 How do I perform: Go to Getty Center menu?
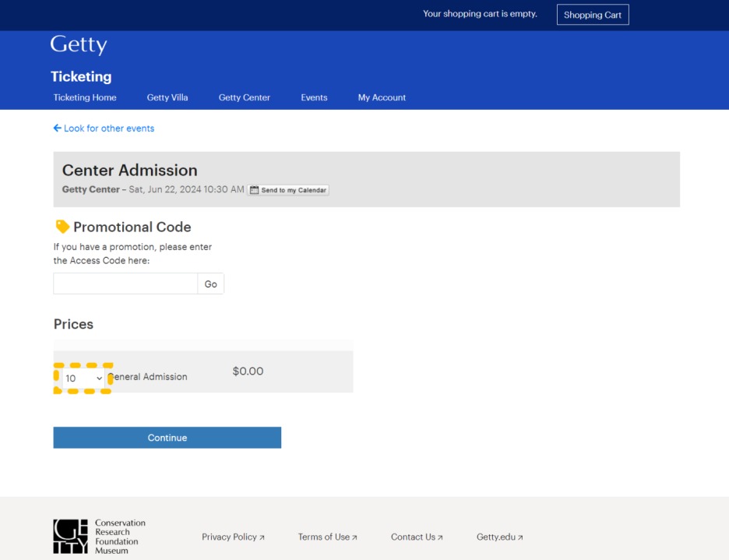click(244, 97)
